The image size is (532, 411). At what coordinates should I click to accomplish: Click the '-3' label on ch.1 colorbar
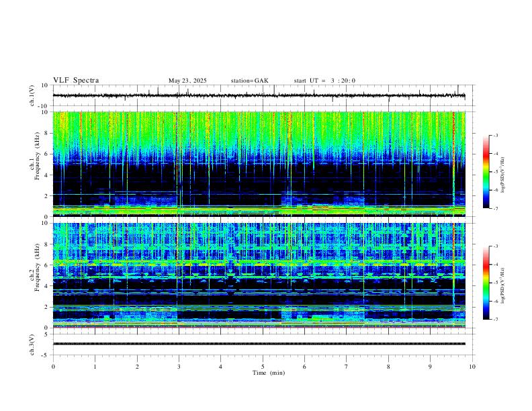click(495, 135)
